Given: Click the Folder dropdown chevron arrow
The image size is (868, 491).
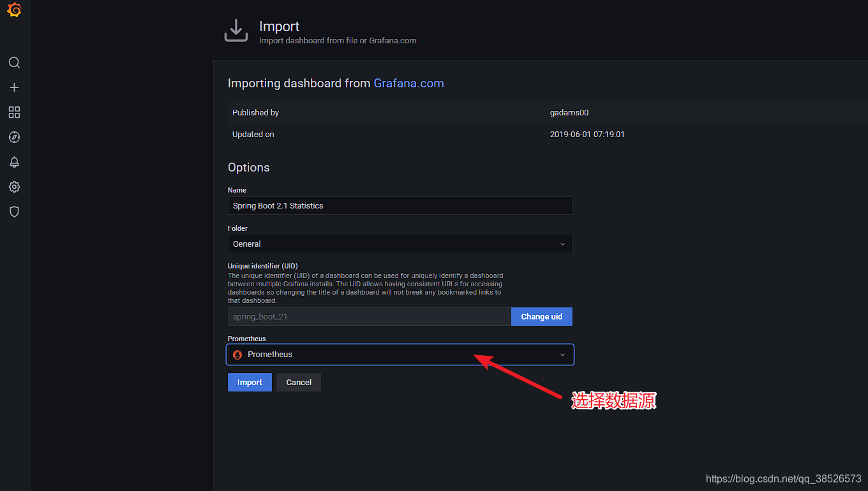Looking at the screenshot, I should (562, 244).
